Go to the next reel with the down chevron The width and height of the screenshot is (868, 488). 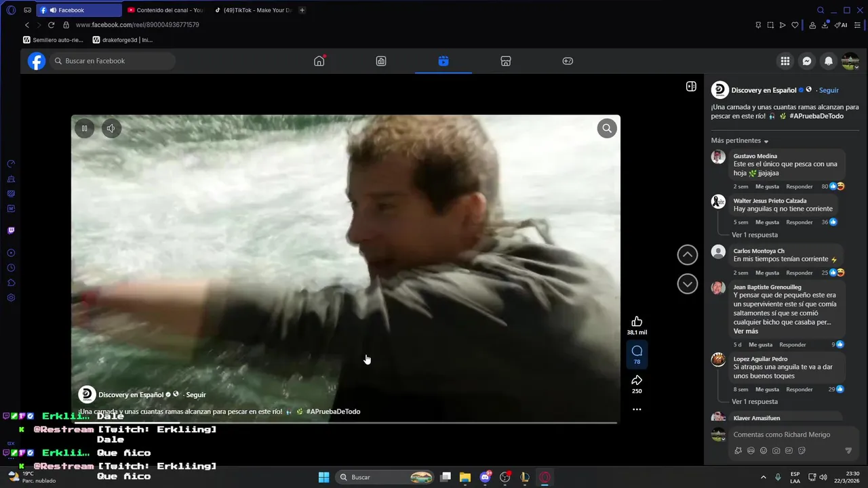pyautogui.click(x=688, y=284)
